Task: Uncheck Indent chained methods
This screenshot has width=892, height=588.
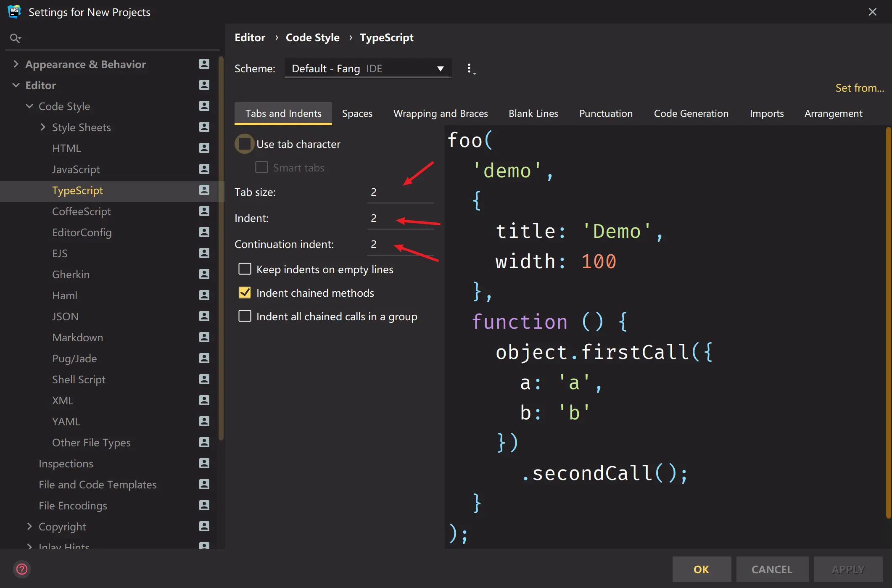Action: pos(245,293)
